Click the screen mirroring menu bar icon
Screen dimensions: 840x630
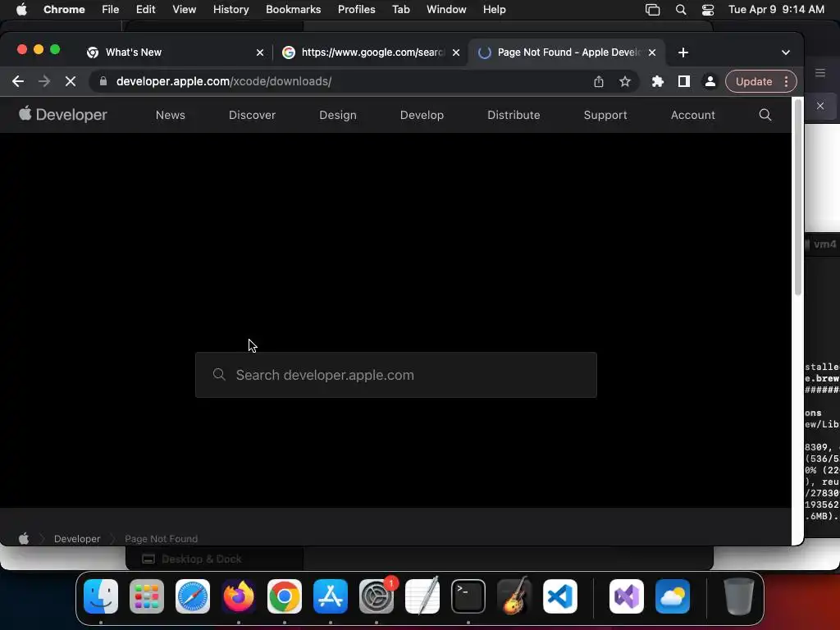[652, 10]
